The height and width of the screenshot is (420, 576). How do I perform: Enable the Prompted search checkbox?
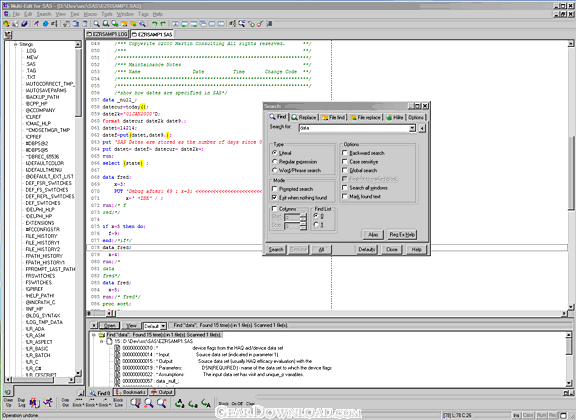pos(274,189)
